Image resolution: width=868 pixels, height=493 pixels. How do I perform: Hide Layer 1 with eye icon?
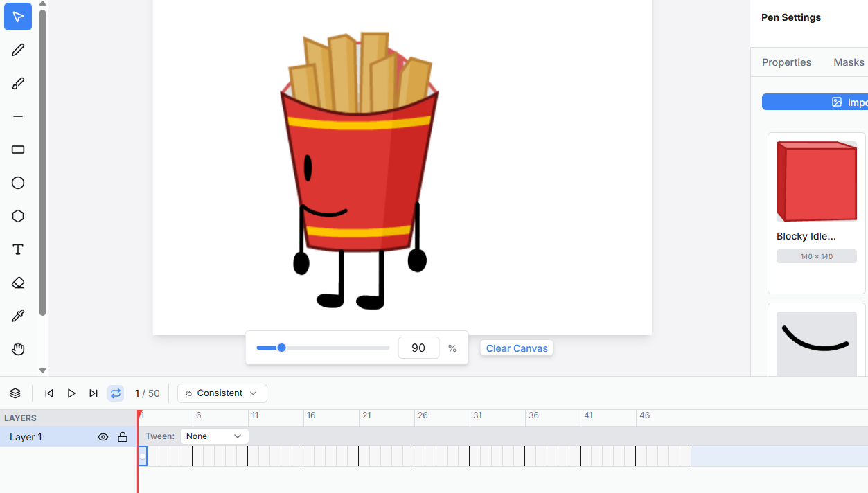click(103, 437)
